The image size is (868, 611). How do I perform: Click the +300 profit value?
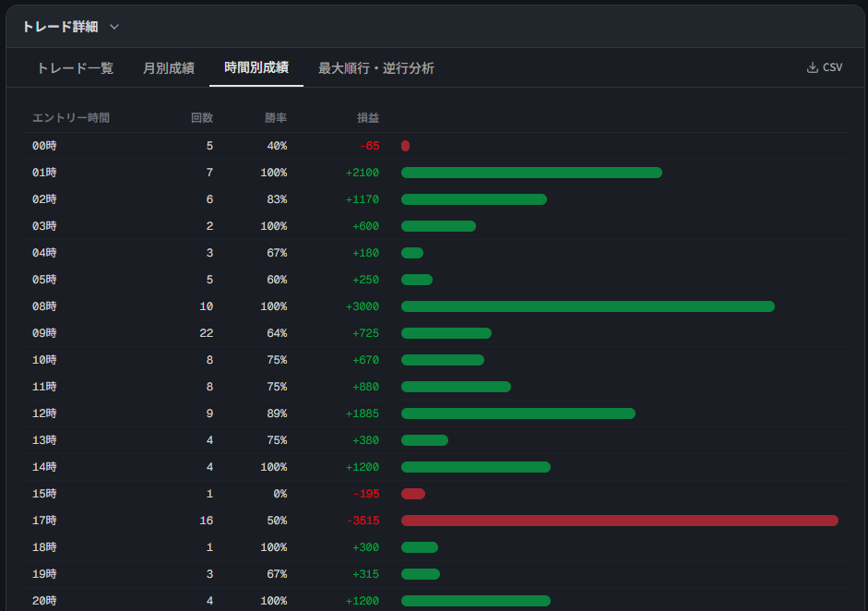click(365, 547)
